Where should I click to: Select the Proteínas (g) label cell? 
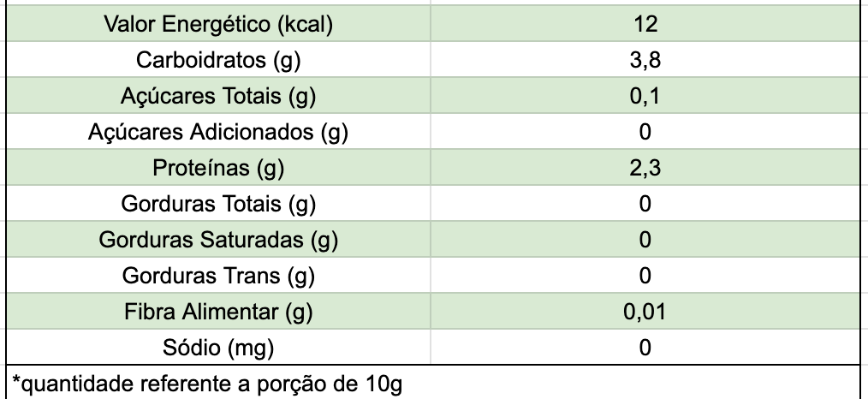pyautogui.click(x=217, y=169)
